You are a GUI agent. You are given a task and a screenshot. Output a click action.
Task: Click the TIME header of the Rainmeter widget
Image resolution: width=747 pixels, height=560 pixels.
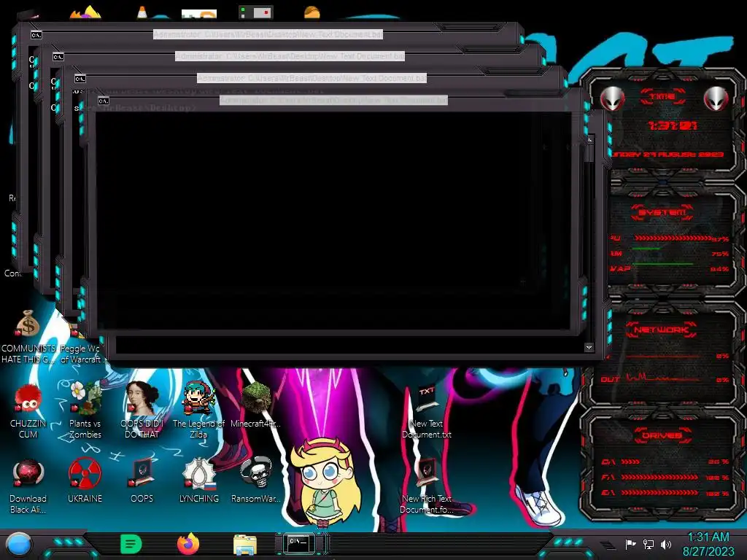click(662, 97)
